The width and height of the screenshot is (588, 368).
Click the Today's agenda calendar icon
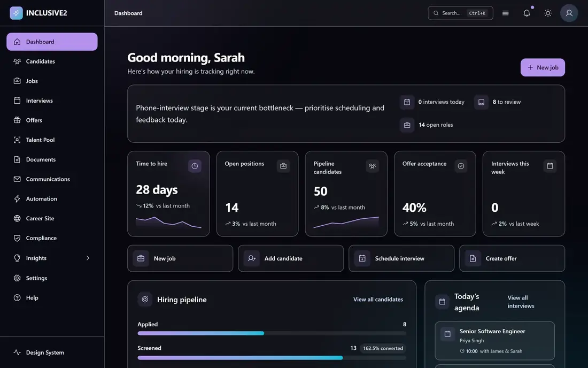tap(442, 302)
